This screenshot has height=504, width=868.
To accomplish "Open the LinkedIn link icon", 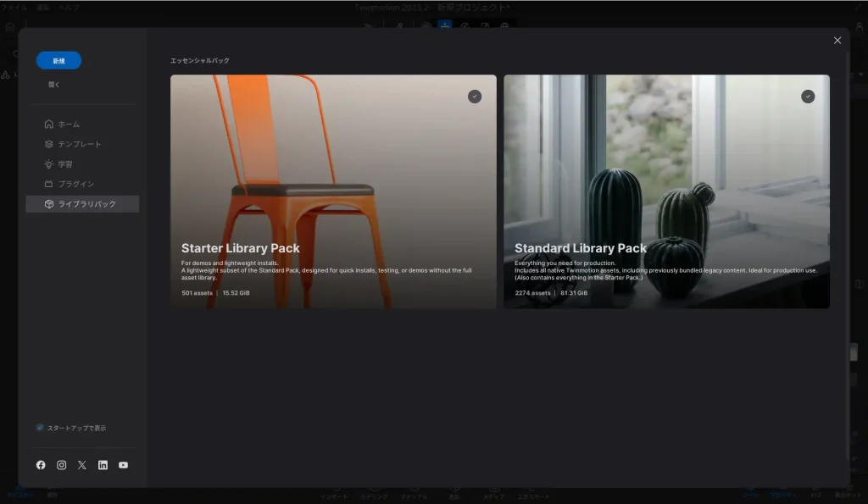I will coord(103,465).
